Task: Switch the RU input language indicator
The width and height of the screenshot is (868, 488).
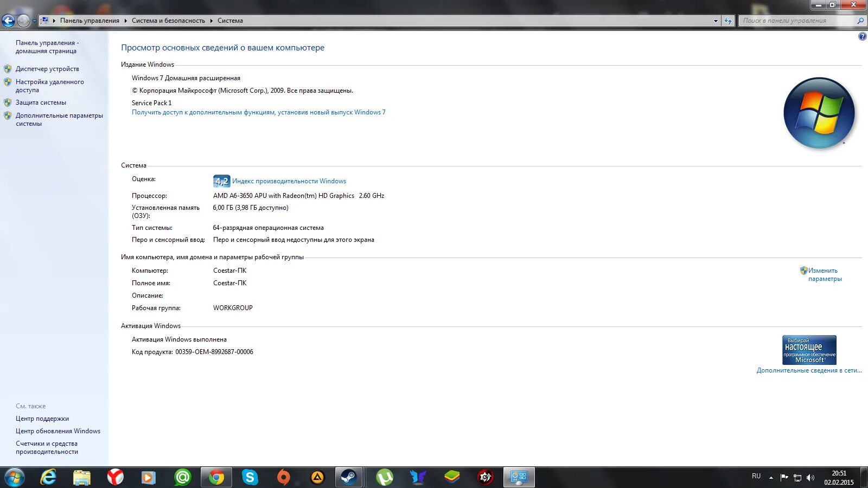Action: click(x=756, y=476)
